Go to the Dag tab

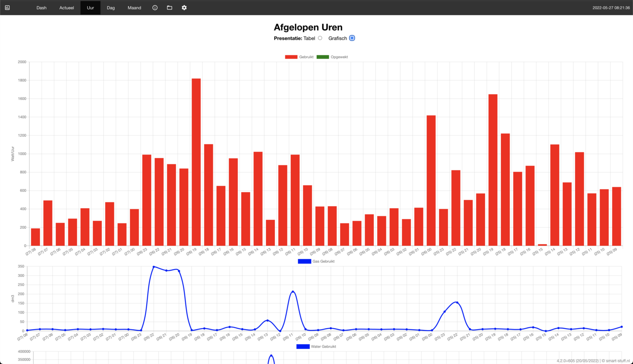tap(111, 7)
